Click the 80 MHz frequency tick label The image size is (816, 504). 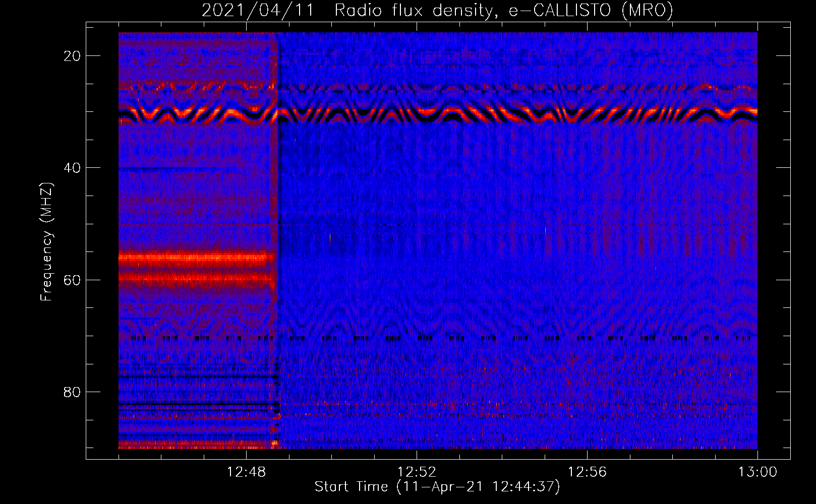[x=72, y=392]
